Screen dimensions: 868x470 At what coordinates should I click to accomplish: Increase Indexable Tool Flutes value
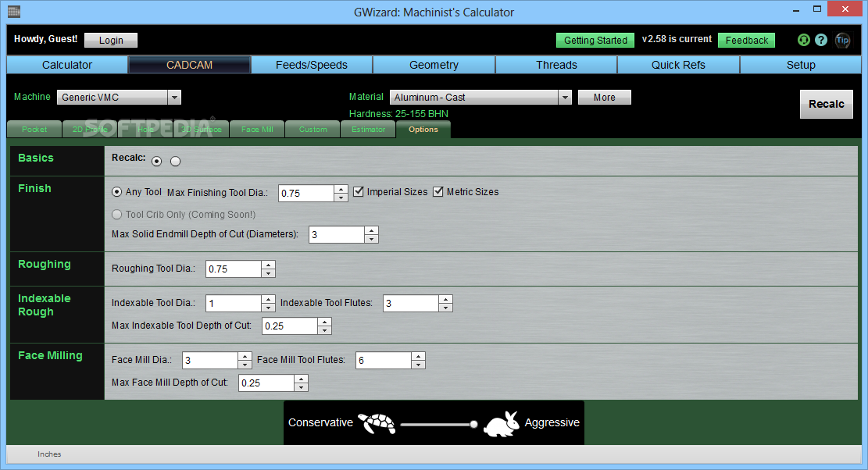pyautogui.click(x=445, y=299)
